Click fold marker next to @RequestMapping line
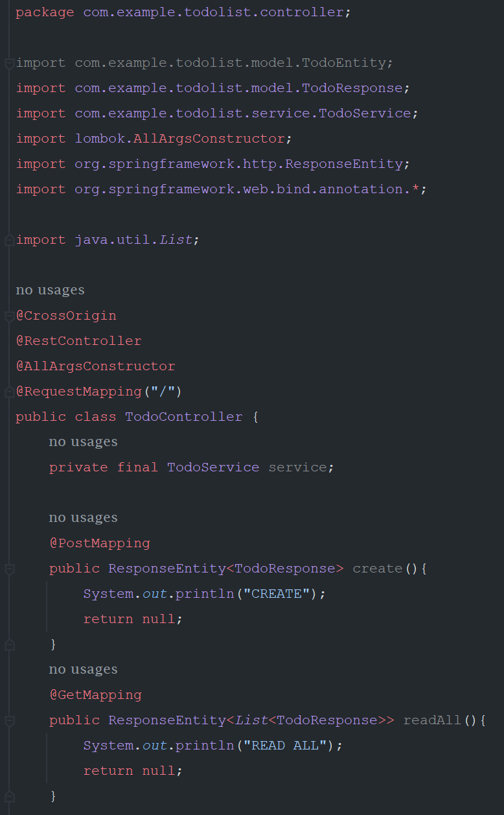 click(x=9, y=392)
